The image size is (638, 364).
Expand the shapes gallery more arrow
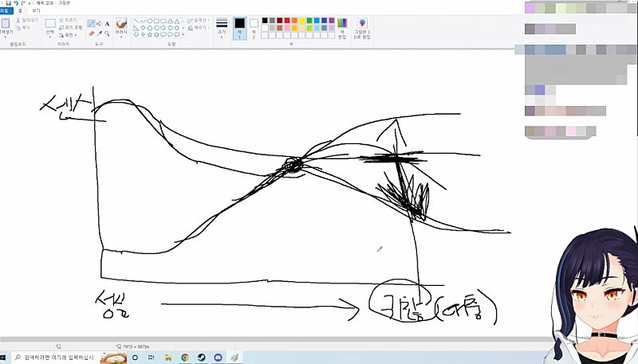[183, 35]
